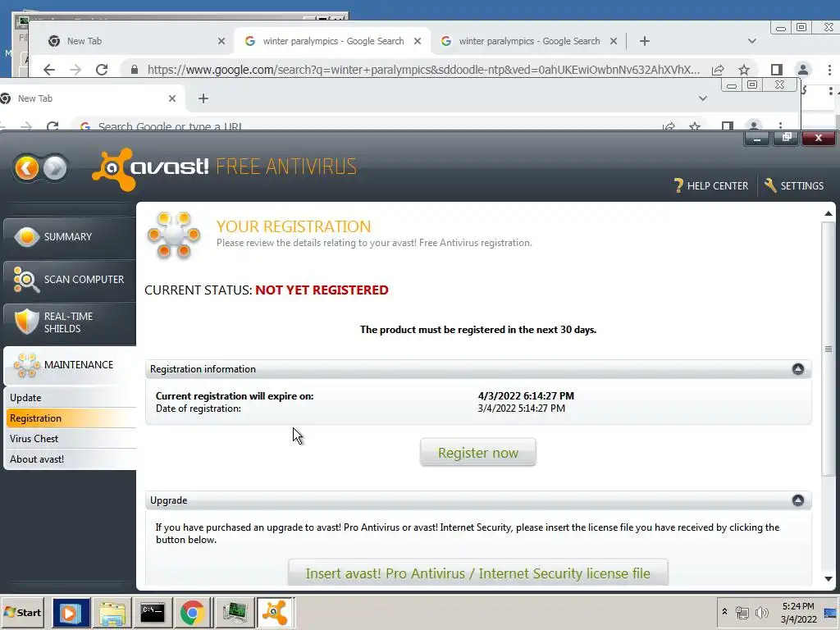Click avast grey forward arrow
The width and height of the screenshot is (840, 630).
point(55,168)
